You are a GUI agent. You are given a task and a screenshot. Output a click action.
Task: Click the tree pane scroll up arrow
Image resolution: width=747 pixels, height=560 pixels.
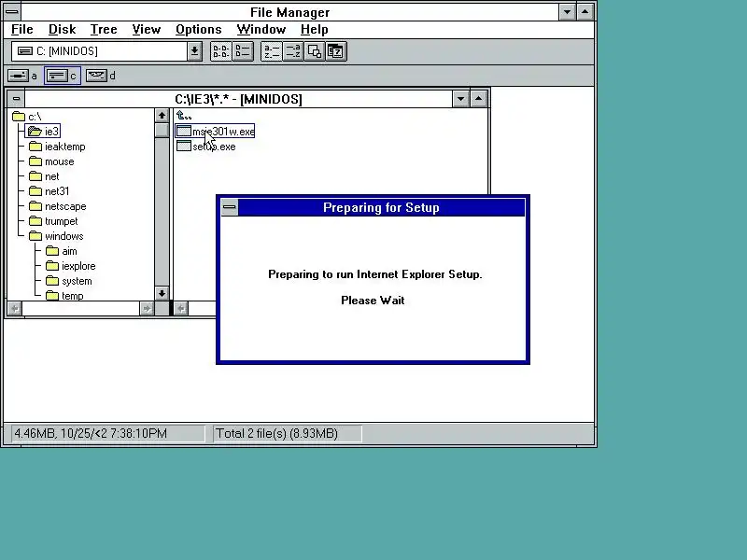coord(162,116)
